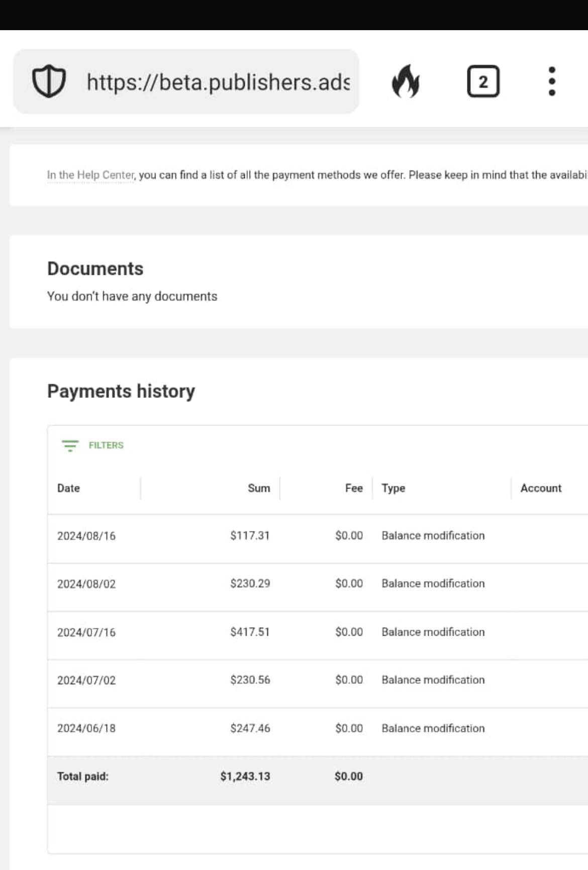Open the tab switcher showing 2 tabs

482,81
